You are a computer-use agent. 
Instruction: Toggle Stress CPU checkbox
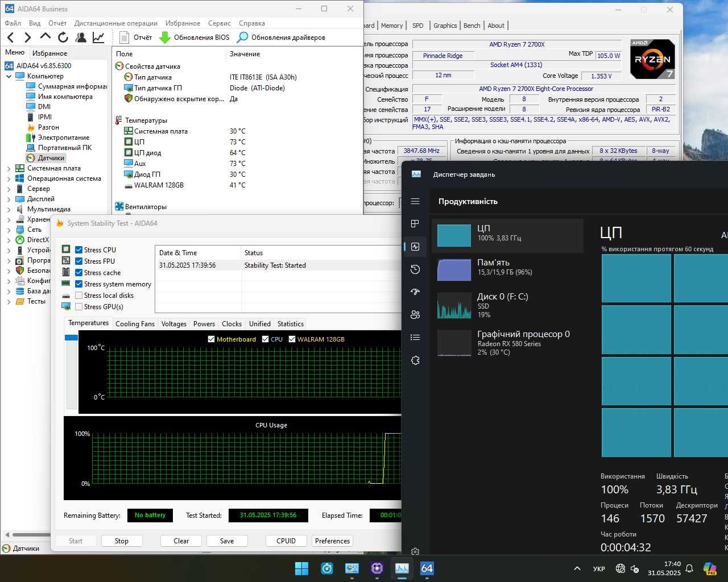(x=79, y=250)
